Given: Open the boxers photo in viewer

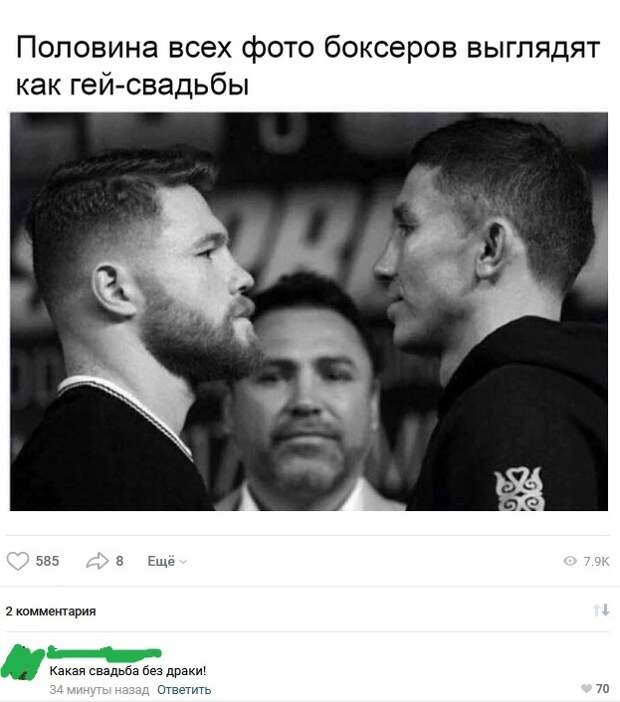Looking at the screenshot, I should 309,311.
